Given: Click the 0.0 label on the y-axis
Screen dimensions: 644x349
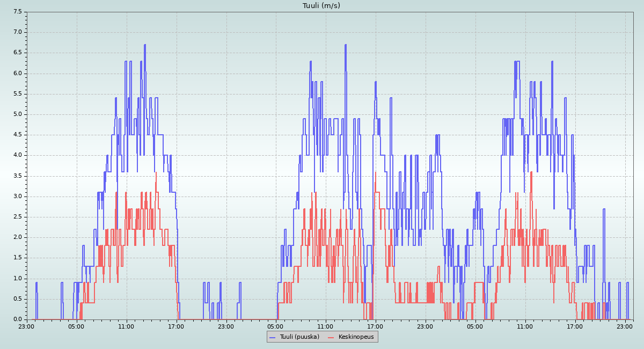Looking at the screenshot, I should [17, 319].
